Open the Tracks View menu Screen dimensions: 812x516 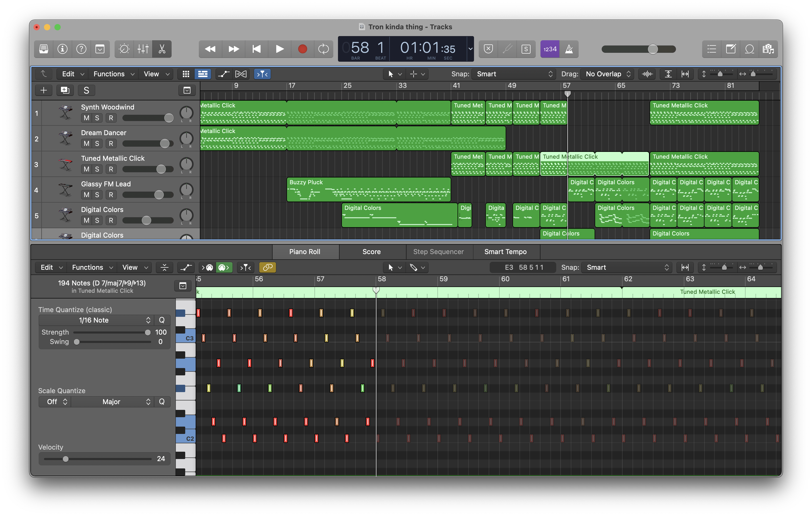pos(156,74)
